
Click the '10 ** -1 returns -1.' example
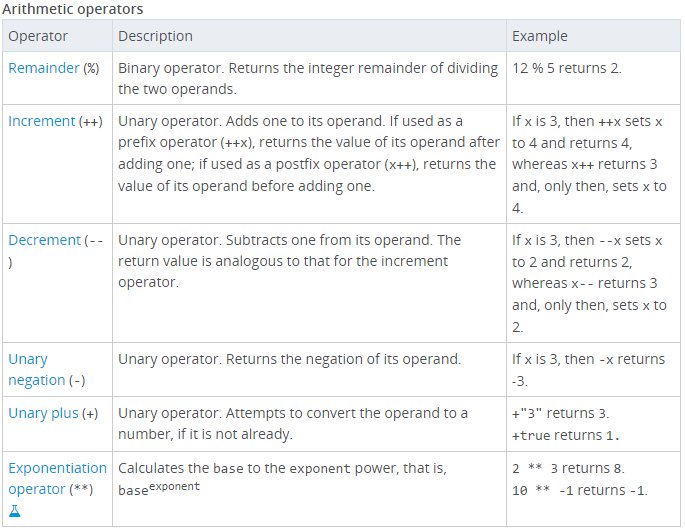coord(580,490)
